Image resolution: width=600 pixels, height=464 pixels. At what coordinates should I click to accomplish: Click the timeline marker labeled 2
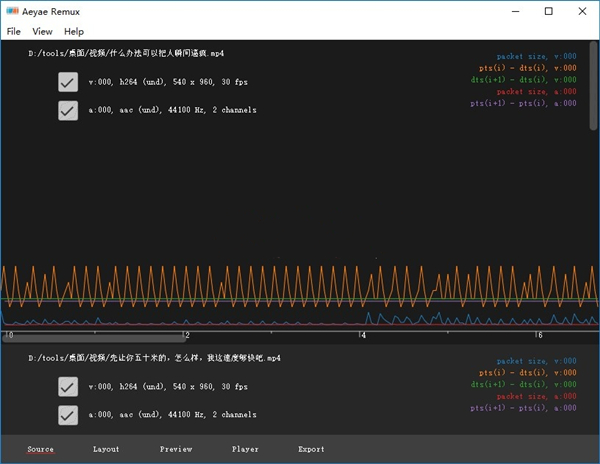pyautogui.click(x=187, y=336)
